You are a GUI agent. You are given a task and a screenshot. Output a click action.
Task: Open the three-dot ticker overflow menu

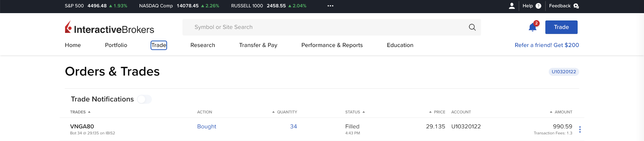click(330, 6)
